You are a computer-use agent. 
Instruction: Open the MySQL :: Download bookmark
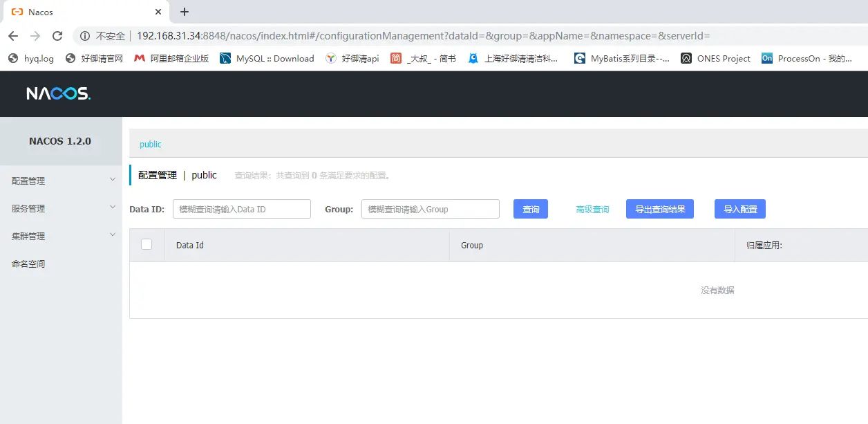267,59
